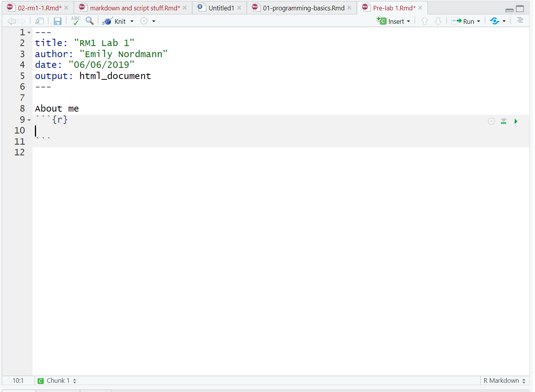Screen dimensions: 535x392
Task: Run current chunk green play button
Action: point(516,121)
